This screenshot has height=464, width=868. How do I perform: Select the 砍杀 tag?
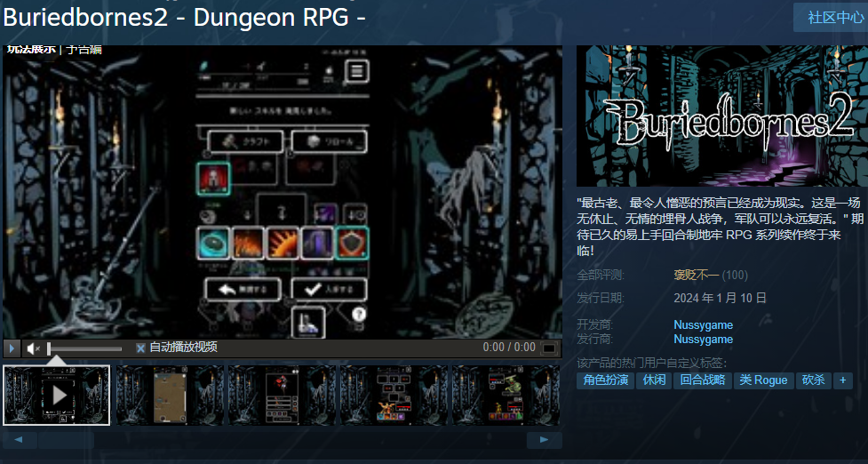[x=813, y=380]
